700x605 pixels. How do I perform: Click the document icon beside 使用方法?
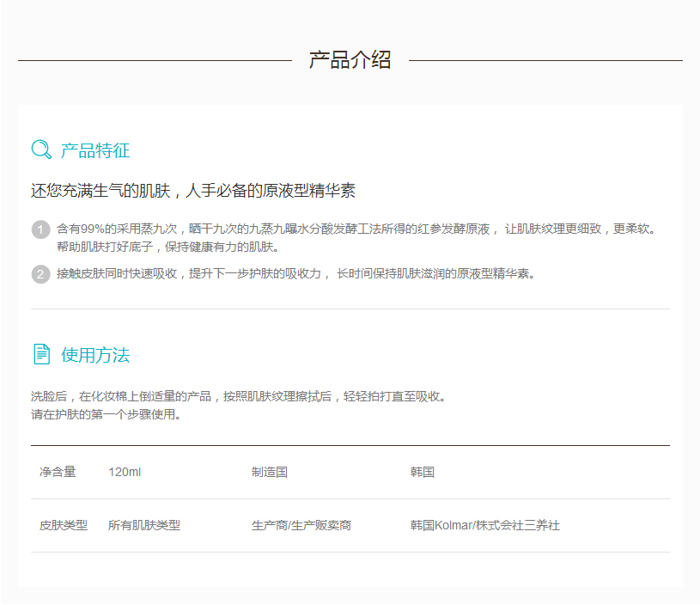coord(41,354)
